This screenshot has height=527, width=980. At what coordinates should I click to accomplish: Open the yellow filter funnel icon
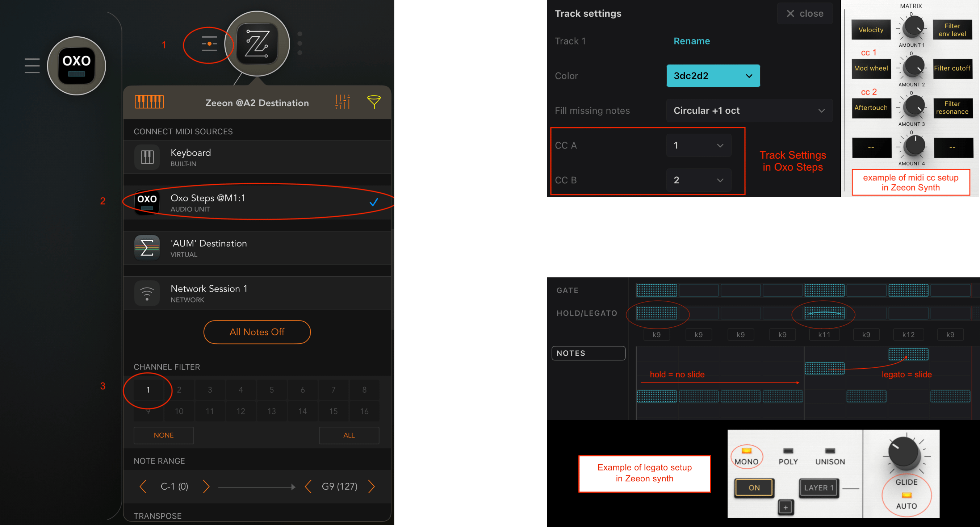point(374,102)
